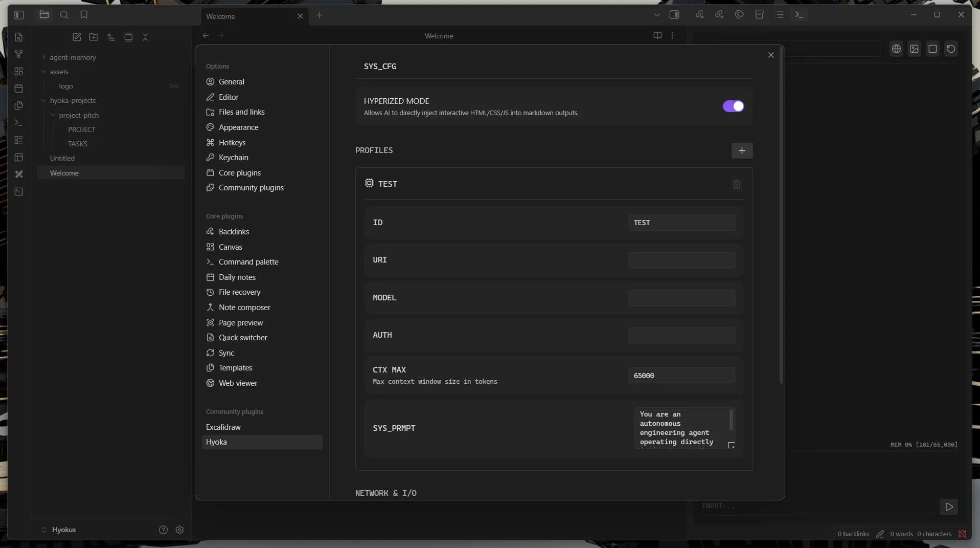Open search in left sidebar
980x548 pixels.
64,15
